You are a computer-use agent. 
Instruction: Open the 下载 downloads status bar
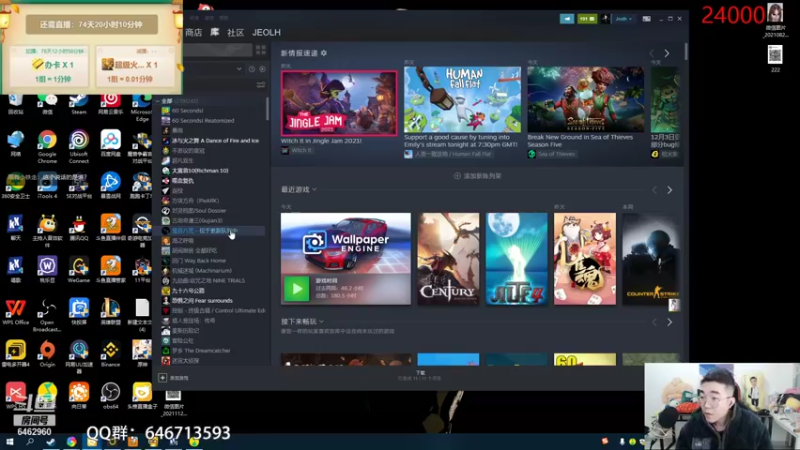coord(420,376)
